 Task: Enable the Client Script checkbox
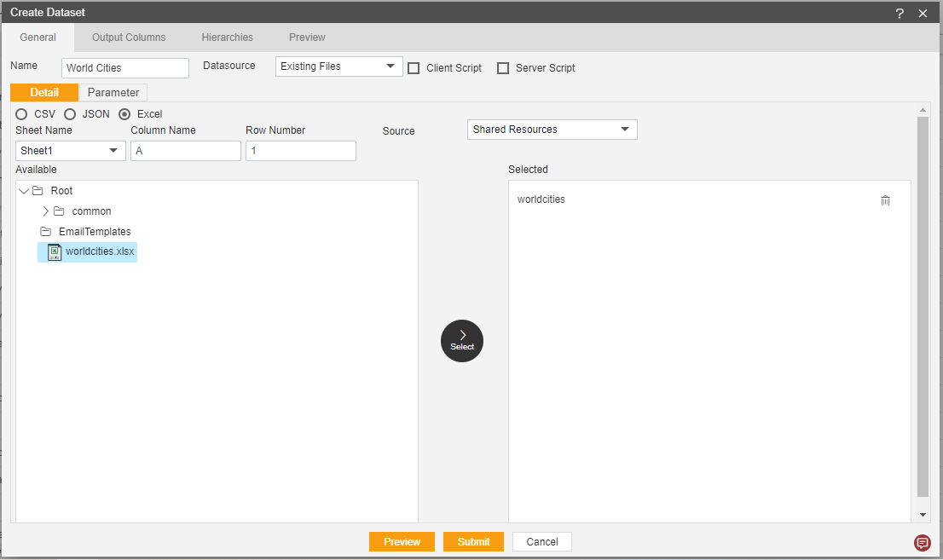pyautogui.click(x=414, y=68)
